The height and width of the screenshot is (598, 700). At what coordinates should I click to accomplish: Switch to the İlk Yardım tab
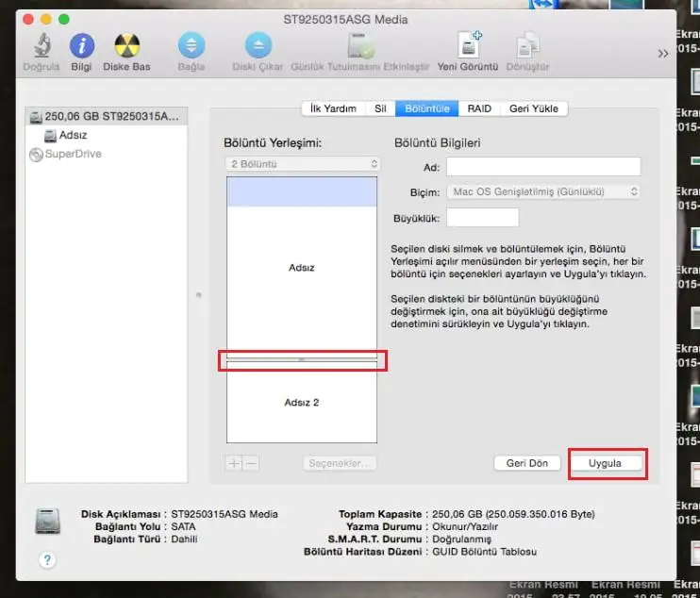pos(334,108)
